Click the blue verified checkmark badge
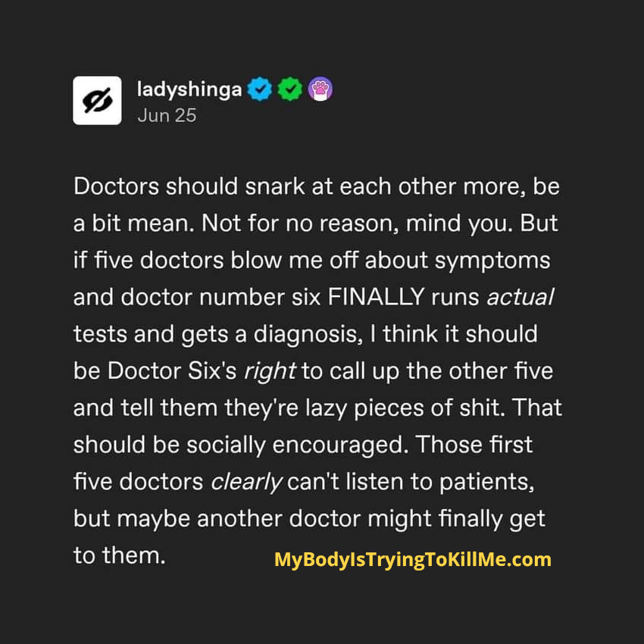Viewport: 644px width, 644px height. [x=260, y=89]
